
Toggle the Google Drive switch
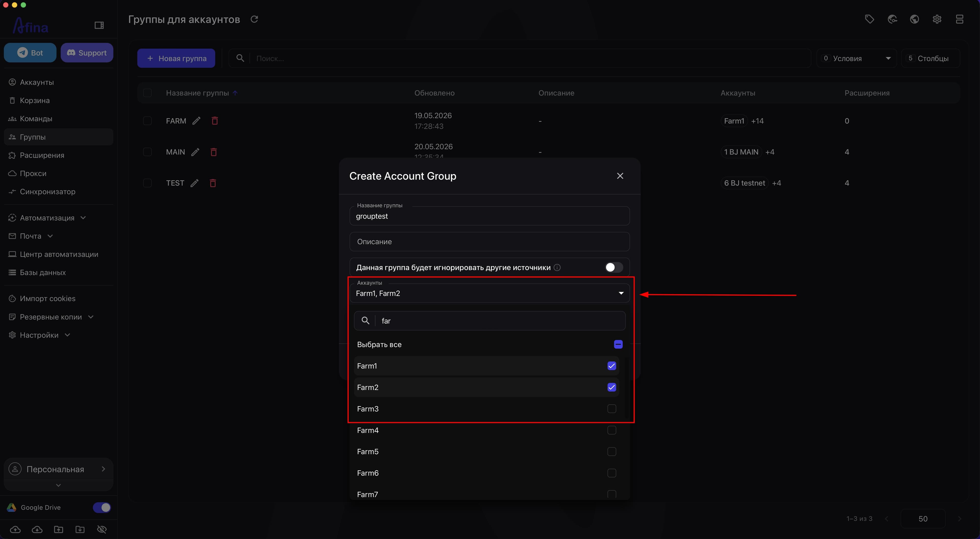(102, 507)
